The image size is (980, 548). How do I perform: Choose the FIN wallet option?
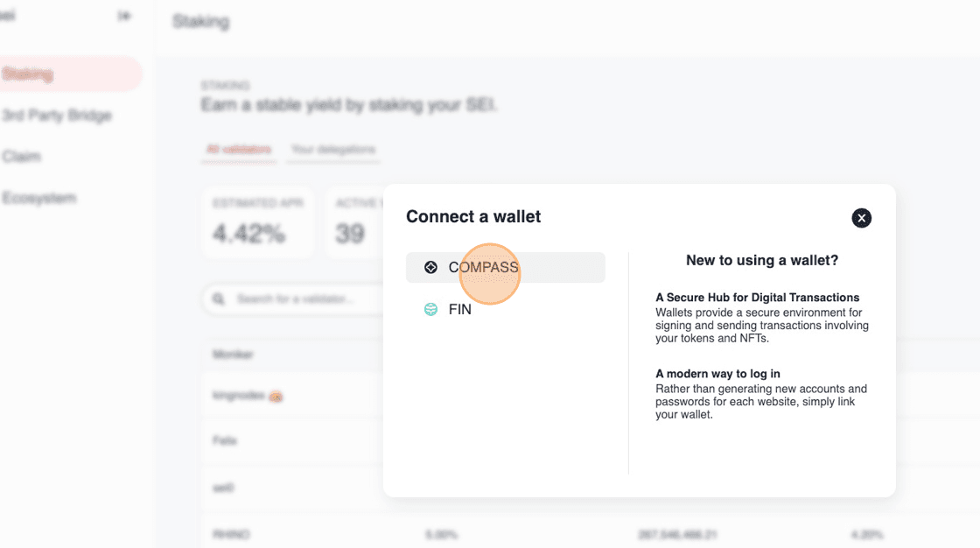pos(459,309)
